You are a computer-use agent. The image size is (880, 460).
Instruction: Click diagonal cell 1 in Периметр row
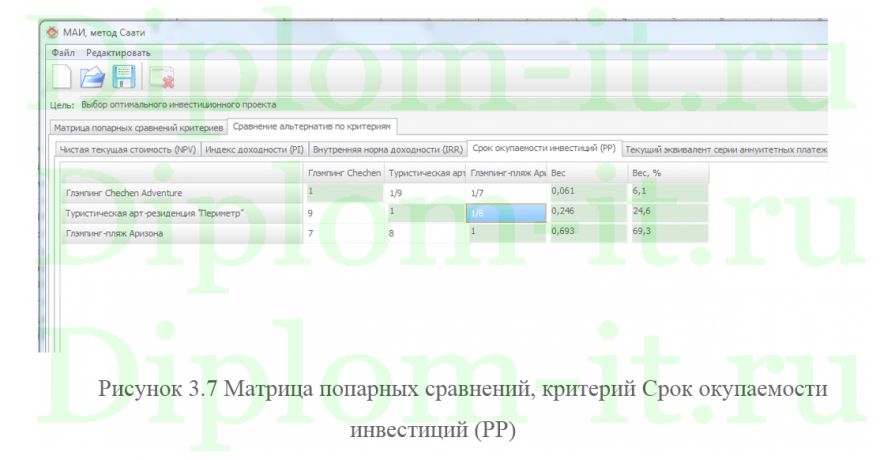point(425,212)
